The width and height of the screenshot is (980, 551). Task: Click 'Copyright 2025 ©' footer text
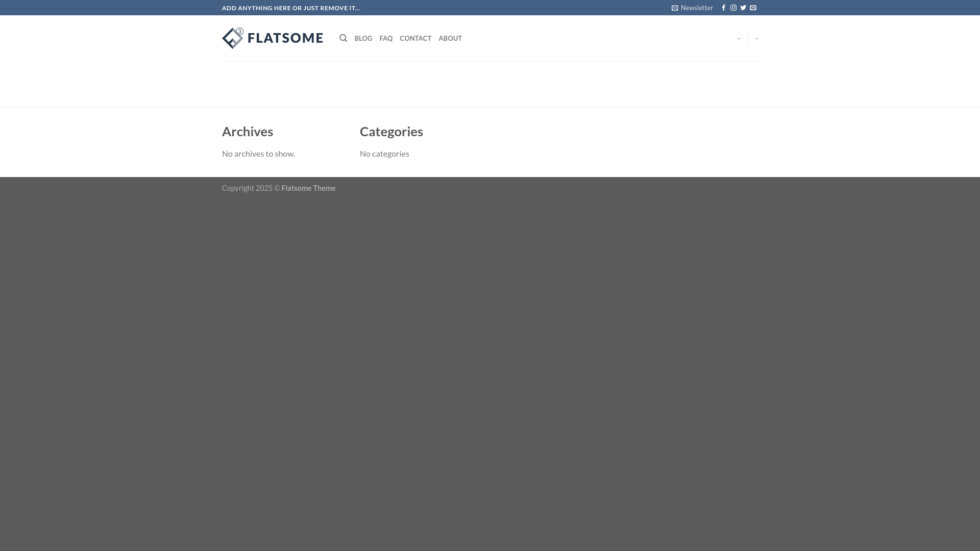[x=251, y=188]
